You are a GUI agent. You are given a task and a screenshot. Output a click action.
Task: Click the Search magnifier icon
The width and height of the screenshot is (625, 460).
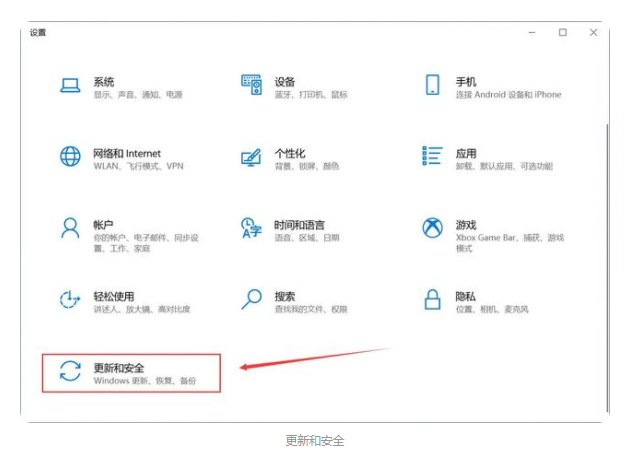(251, 300)
